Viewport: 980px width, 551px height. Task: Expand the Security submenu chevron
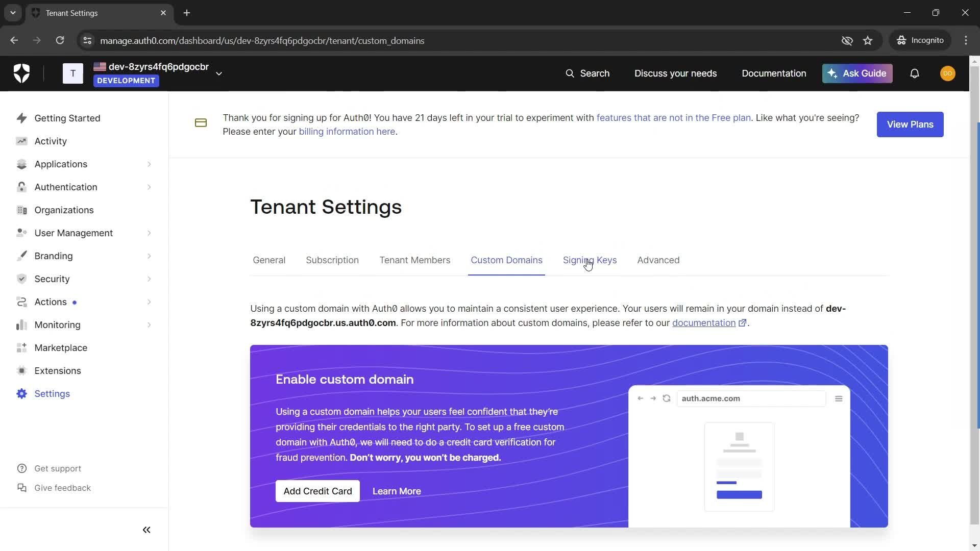[149, 279]
